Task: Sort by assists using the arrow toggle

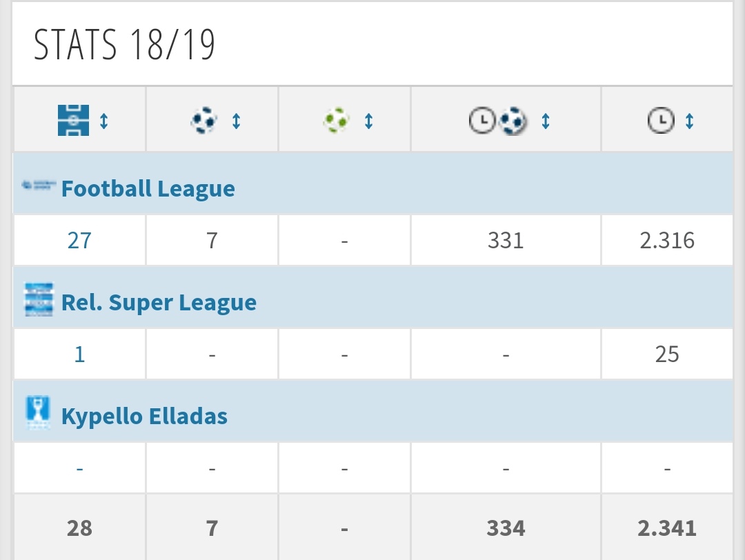Action: click(368, 121)
